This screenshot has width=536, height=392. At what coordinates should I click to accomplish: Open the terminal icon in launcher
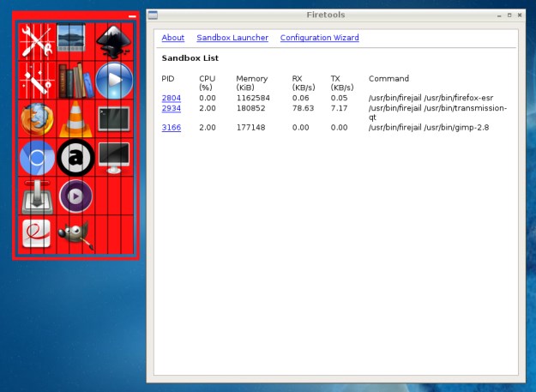[x=114, y=118]
